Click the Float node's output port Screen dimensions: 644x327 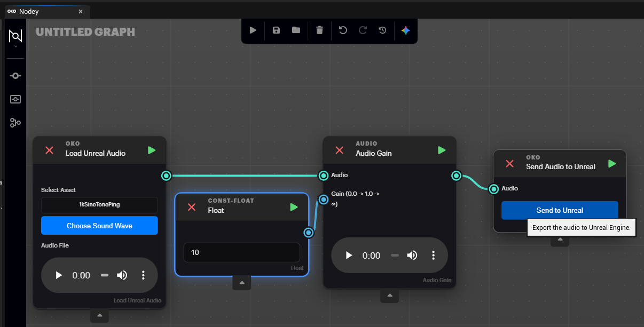[309, 232]
